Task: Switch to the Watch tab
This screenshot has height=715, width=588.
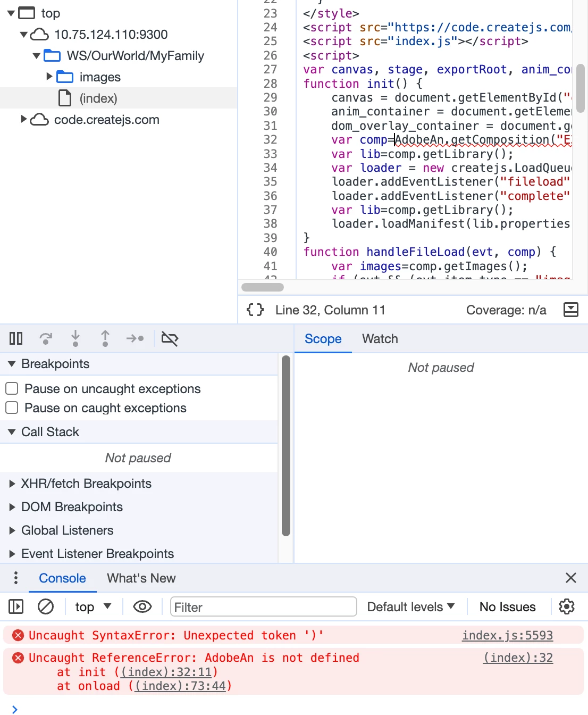Action: pyautogui.click(x=380, y=339)
